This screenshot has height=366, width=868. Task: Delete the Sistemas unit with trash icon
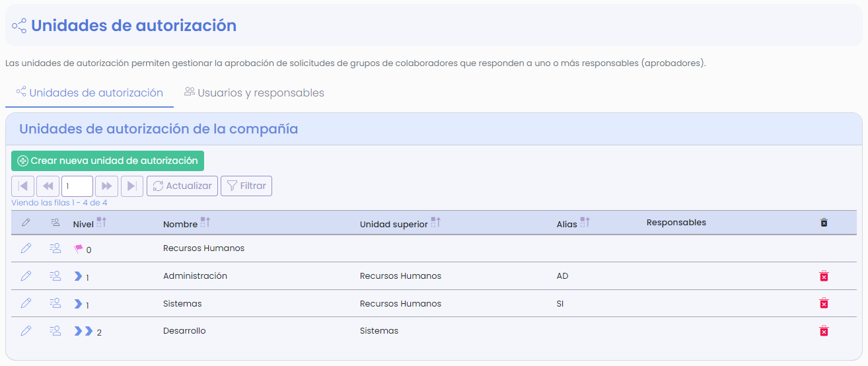click(x=824, y=303)
